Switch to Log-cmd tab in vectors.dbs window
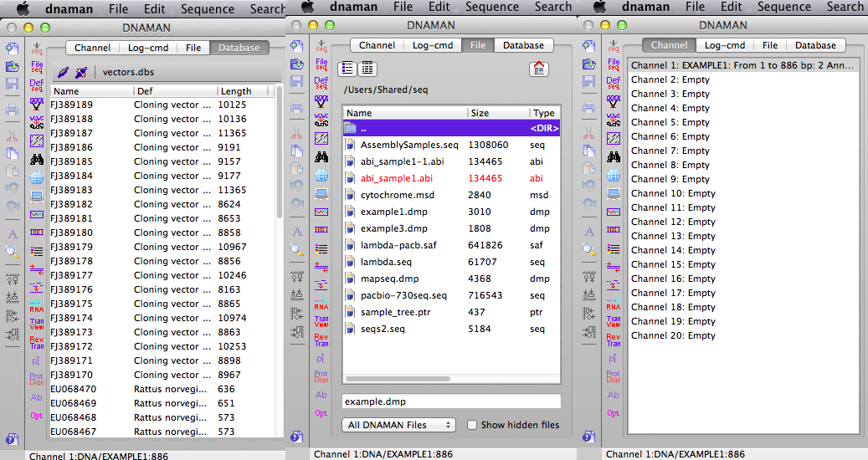This screenshot has height=460, width=868. click(x=148, y=48)
